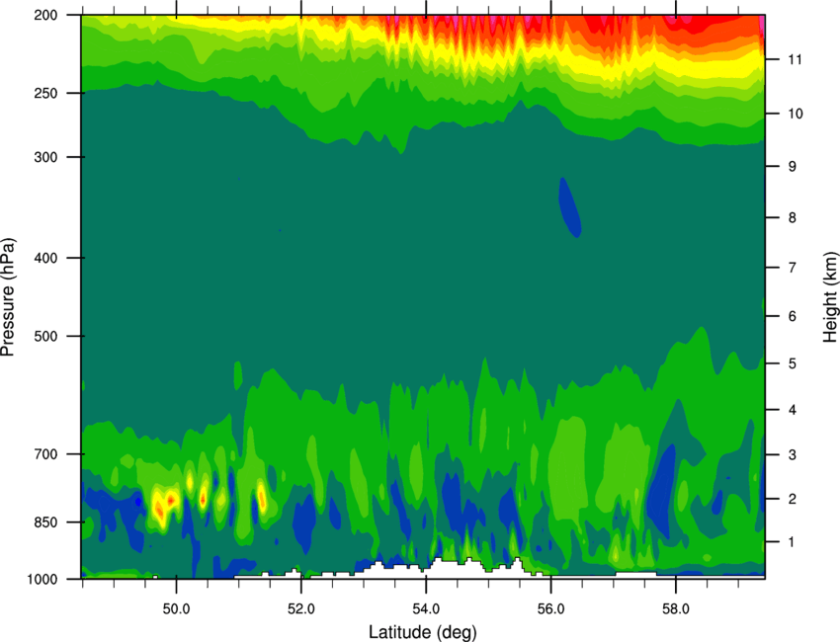Click the Pressure (hPa) axis title
Screen dimensions: 840x642
(x=8, y=297)
